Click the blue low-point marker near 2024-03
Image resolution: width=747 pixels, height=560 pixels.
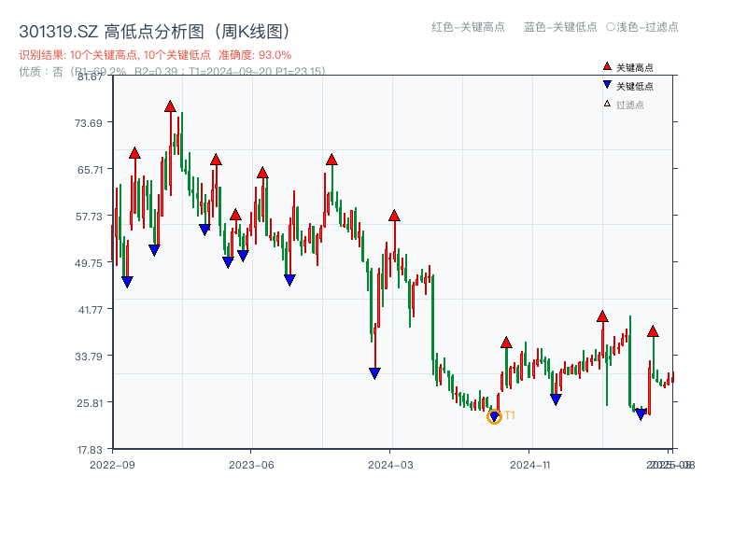(373, 372)
